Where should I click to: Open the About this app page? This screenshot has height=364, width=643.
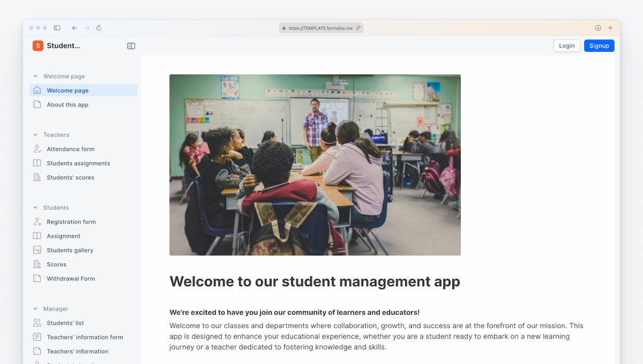[x=67, y=104]
